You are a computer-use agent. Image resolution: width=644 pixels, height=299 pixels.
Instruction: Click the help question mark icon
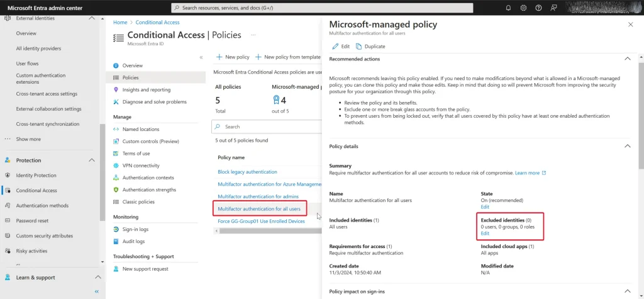coord(538,8)
